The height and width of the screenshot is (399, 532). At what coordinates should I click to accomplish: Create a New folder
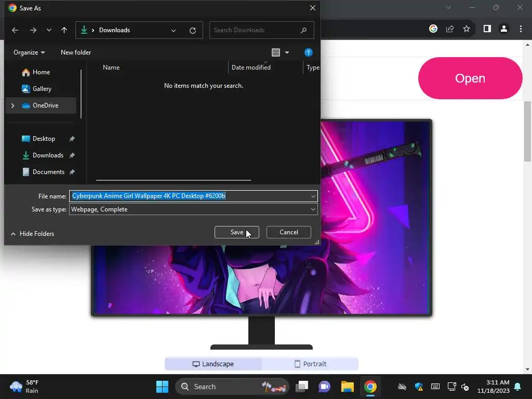76,52
